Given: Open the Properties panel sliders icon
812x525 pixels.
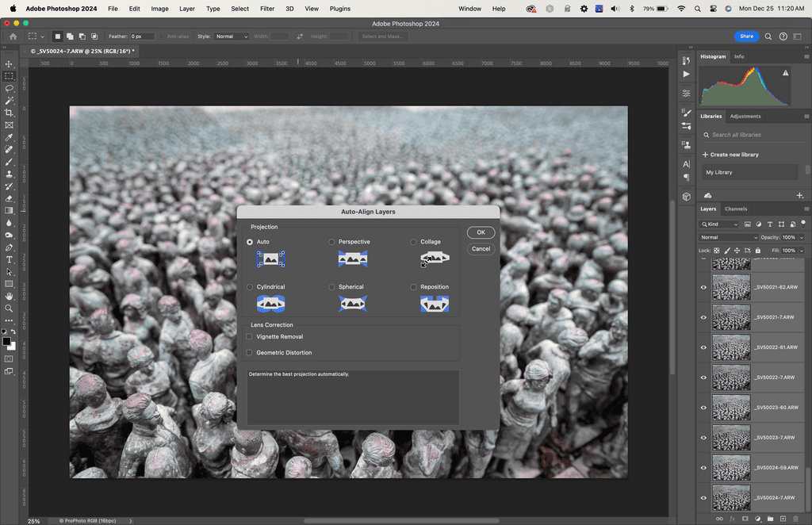Looking at the screenshot, I should coord(686,94).
